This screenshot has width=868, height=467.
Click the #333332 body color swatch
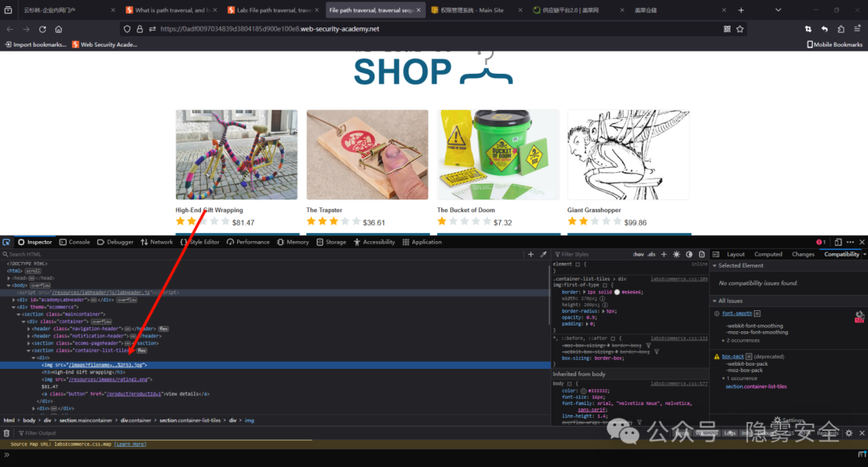[x=583, y=391]
